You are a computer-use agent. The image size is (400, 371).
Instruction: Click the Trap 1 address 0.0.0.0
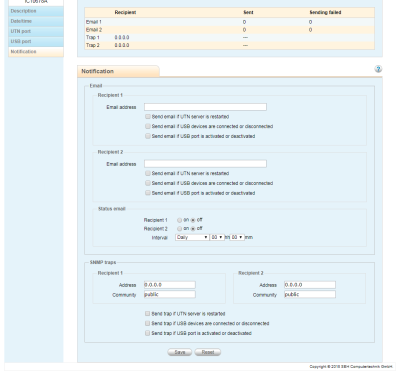[122, 37]
